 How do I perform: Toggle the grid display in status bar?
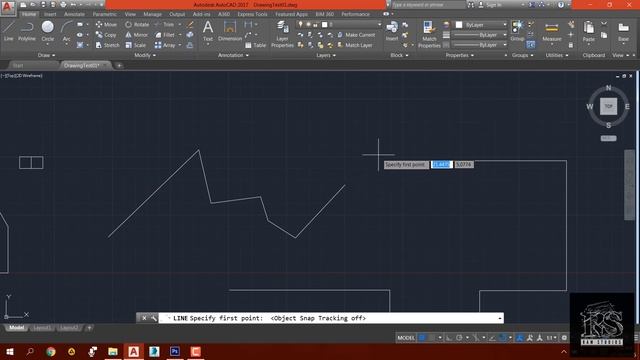pyautogui.click(x=422, y=338)
